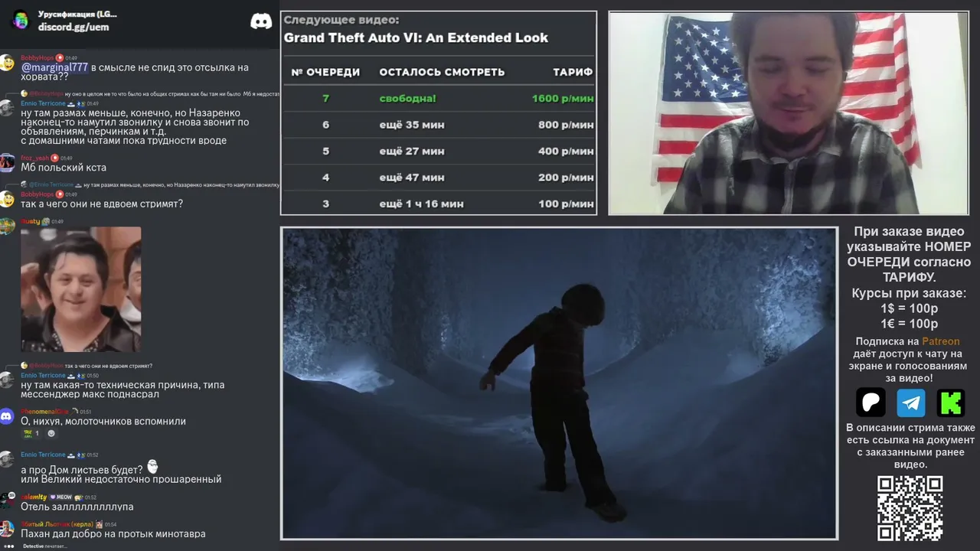Click Ennio Terricone avatar beside "ну там размах меньше"
Image resolution: width=980 pixels, height=551 pixels.
tap(7, 108)
